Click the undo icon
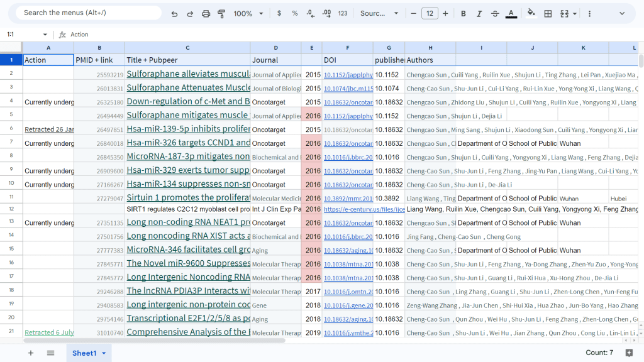This screenshot has height=362, width=644. point(174,13)
